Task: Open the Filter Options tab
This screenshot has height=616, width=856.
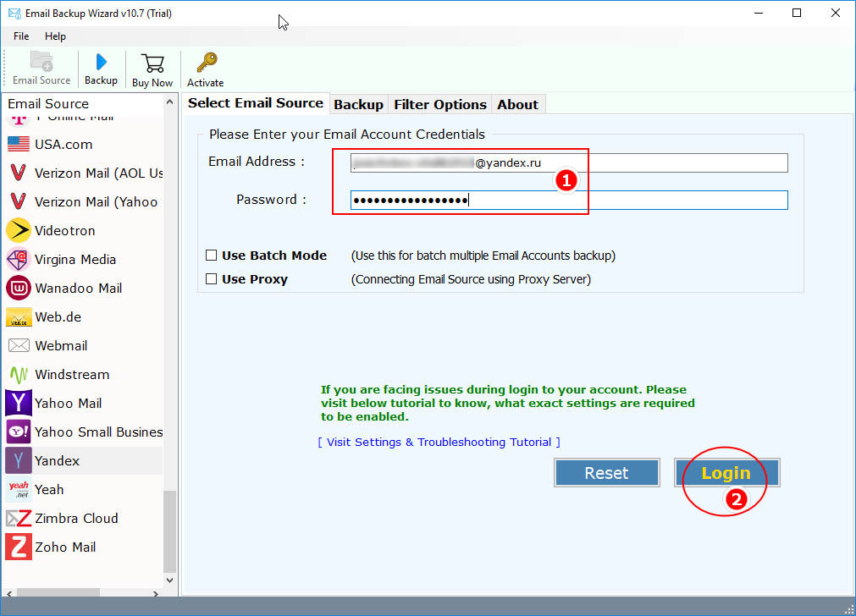Action: pos(440,104)
